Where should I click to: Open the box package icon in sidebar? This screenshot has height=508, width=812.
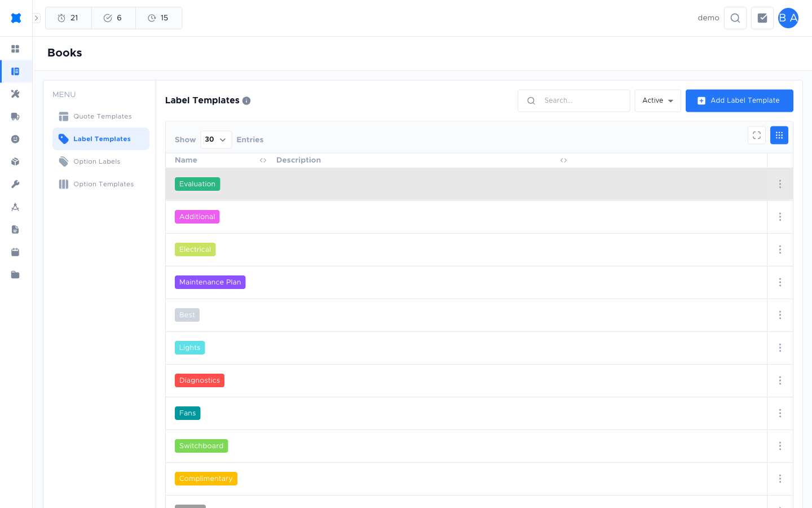pos(15,162)
